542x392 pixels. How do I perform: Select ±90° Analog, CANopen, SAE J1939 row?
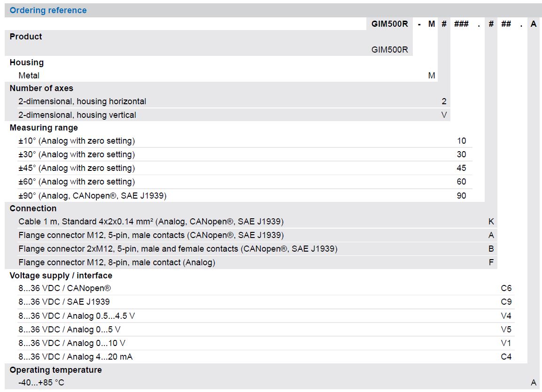point(93,195)
